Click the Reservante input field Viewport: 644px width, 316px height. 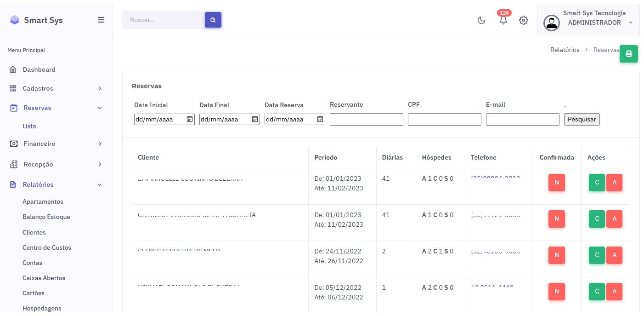tap(366, 120)
